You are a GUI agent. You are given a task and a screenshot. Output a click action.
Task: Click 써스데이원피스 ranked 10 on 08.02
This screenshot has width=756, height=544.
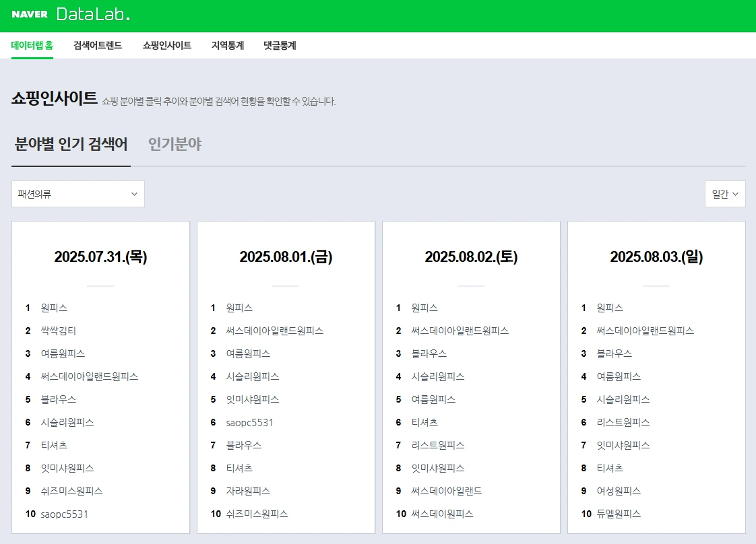coord(442,514)
